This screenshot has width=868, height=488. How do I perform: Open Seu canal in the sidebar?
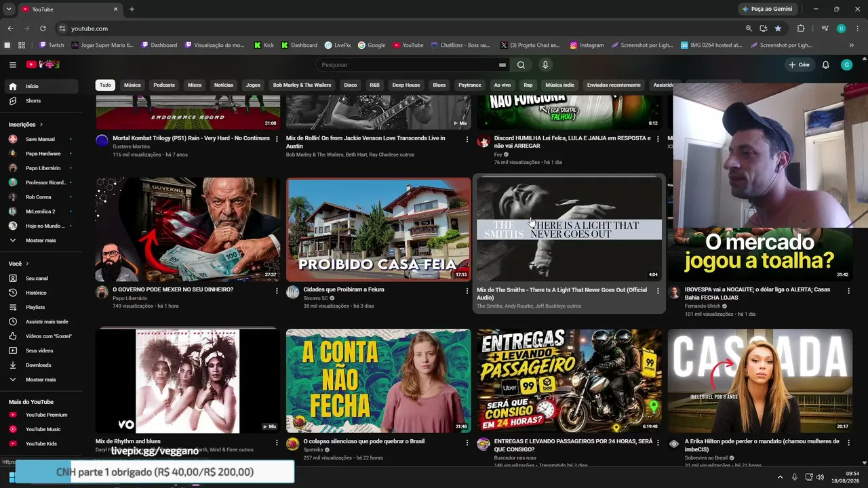coord(41,279)
